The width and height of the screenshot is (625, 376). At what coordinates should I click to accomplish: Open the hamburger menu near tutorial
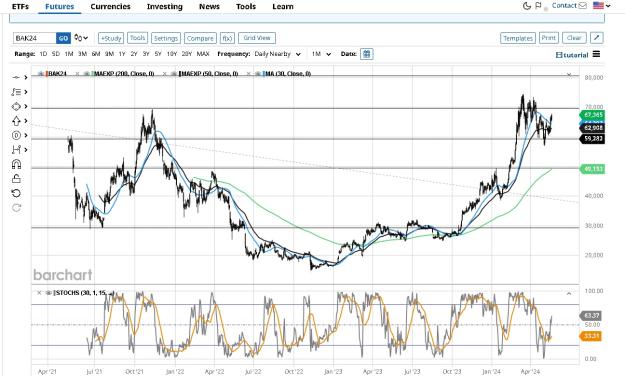tap(596, 54)
